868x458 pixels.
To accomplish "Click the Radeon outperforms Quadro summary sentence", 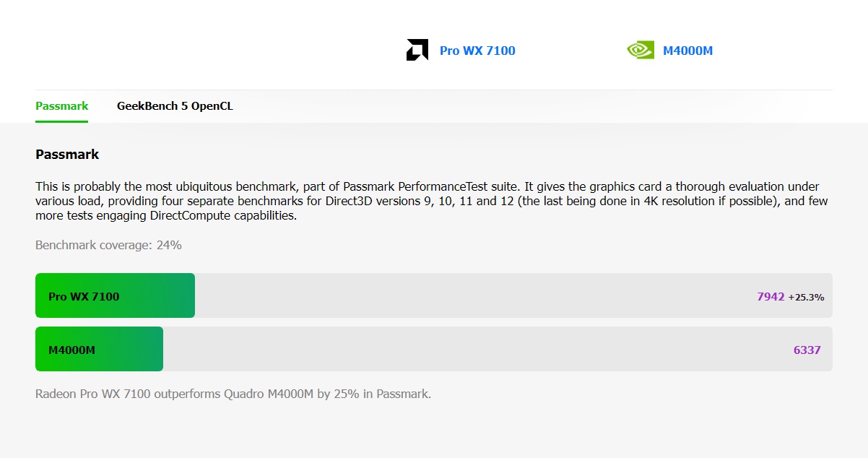I will (x=233, y=394).
